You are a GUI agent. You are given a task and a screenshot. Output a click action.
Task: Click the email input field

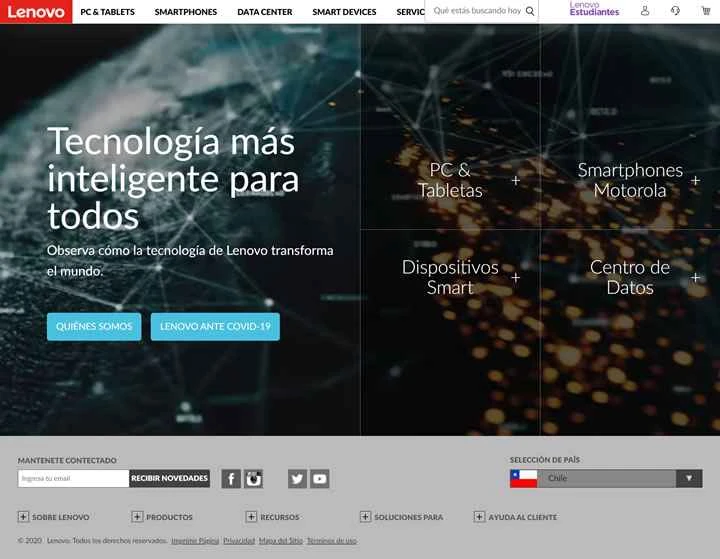[x=74, y=479]
